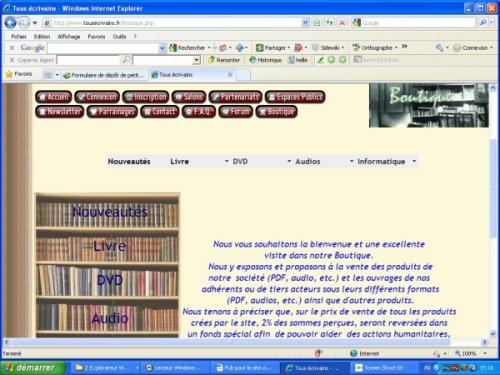Screen dimensions: 500x375
Task: Switch to Lecteur Windows taskbar item
Action: click(174, 368)
